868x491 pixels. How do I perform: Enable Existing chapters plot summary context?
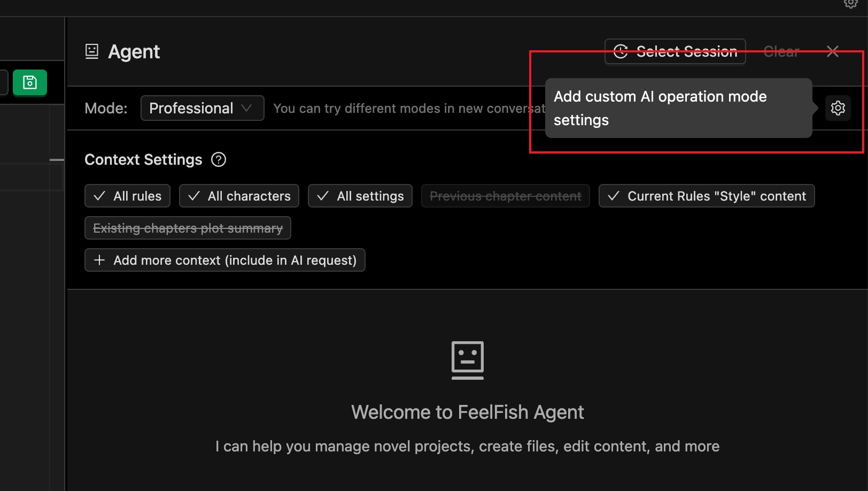188,228
